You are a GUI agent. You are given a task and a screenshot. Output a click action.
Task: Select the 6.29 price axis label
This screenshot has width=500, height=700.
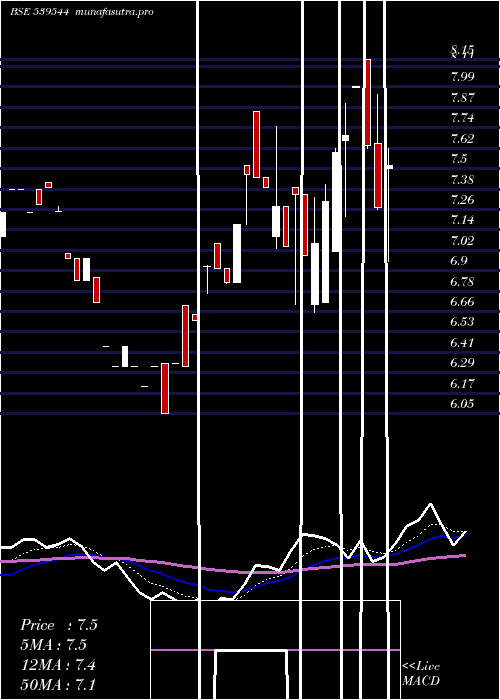(462, 362)
